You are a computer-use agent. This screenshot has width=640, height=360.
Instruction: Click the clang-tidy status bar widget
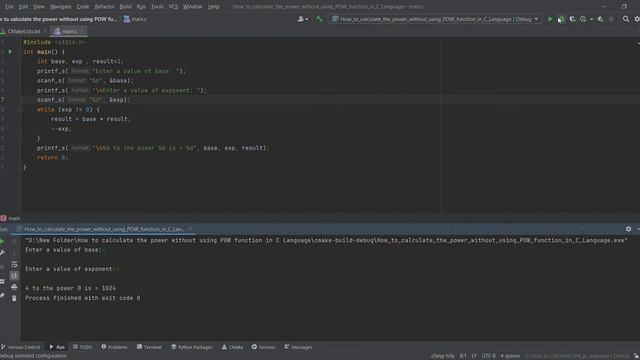click(x=442, y=356)
